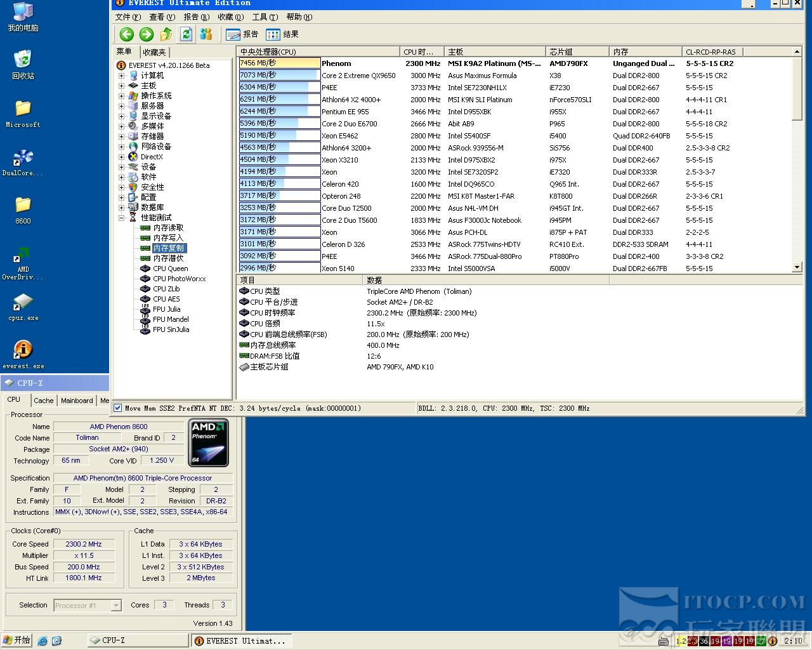Collapse the 性能测试 tree node
812x650 pixels.
(x=121, y=218)
